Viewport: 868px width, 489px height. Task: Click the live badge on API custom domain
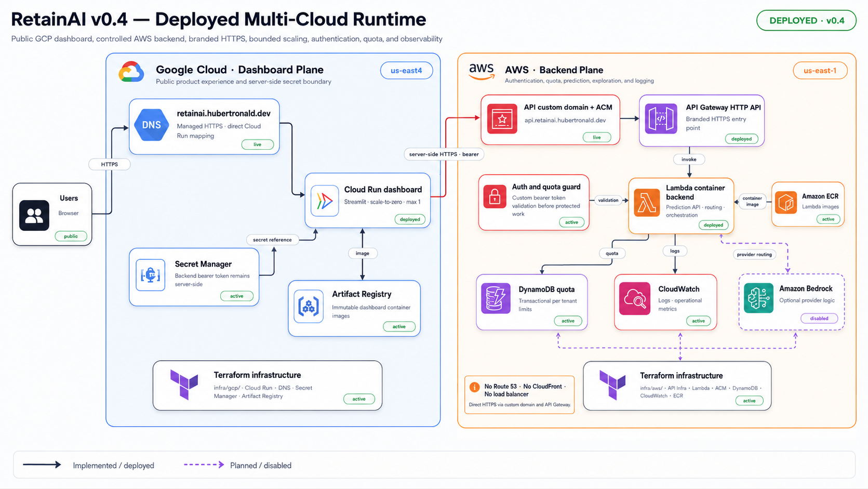pyautogui.click(x=597, y=138)
